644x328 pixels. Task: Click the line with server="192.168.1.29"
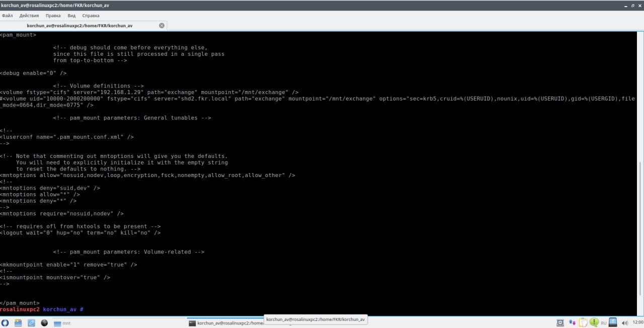[x=149, y=93]
